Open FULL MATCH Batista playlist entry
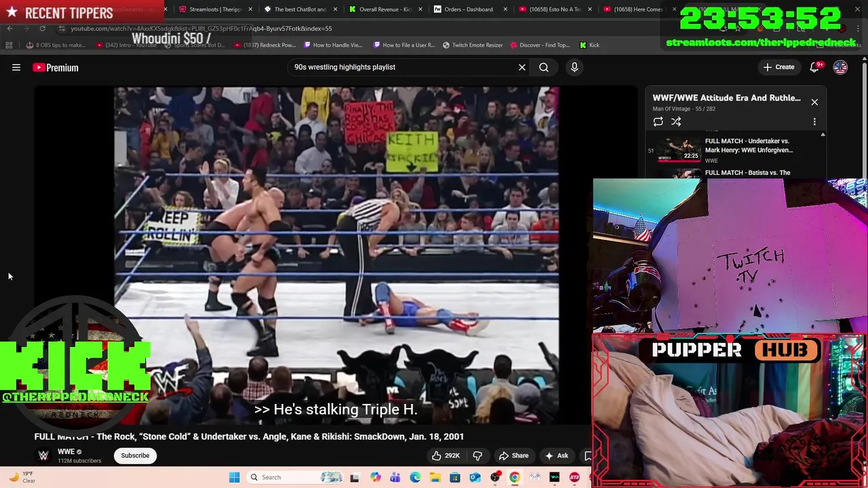868x488 pixels. click(747, 173)
